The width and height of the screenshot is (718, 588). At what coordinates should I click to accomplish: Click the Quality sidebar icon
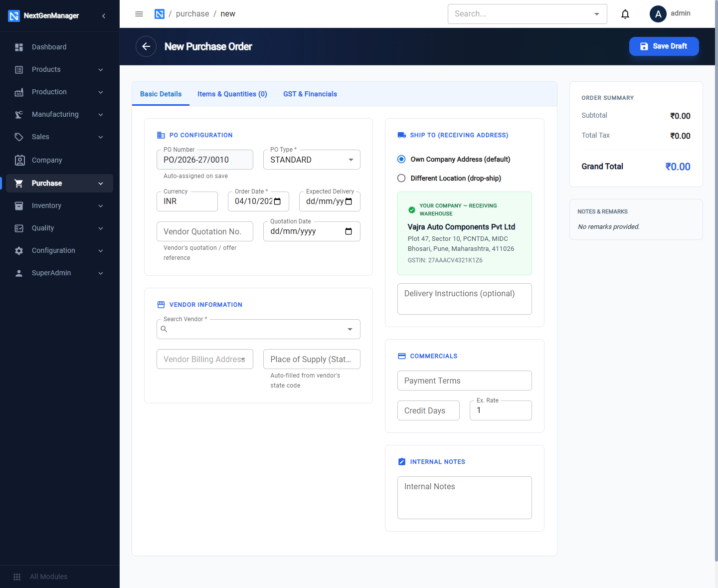[x=19, y=228]
